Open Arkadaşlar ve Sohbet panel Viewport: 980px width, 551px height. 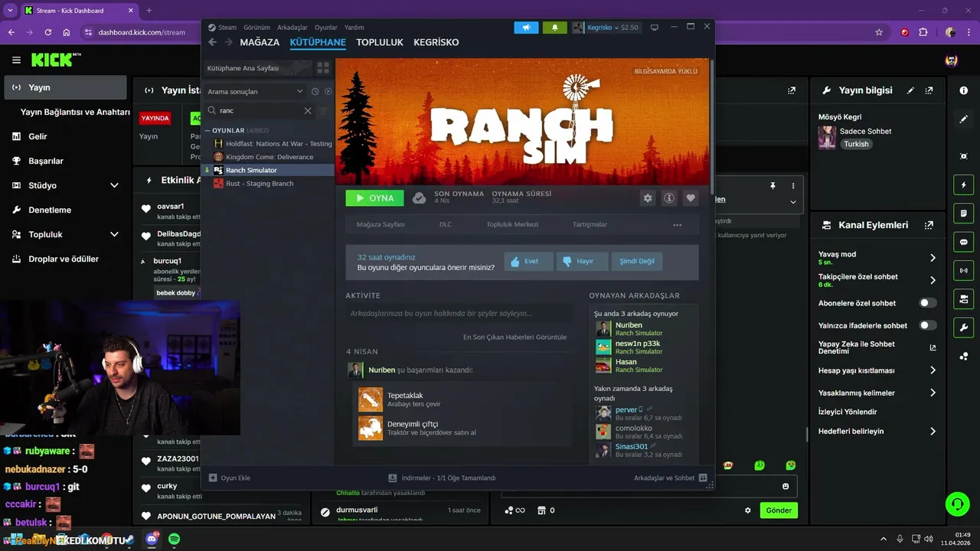click(670, 478)
